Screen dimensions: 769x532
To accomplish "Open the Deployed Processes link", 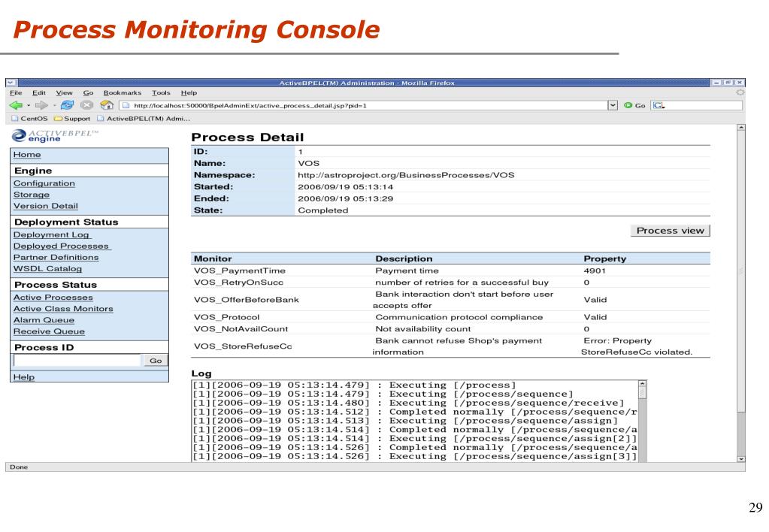I will [x=62, y=246].
